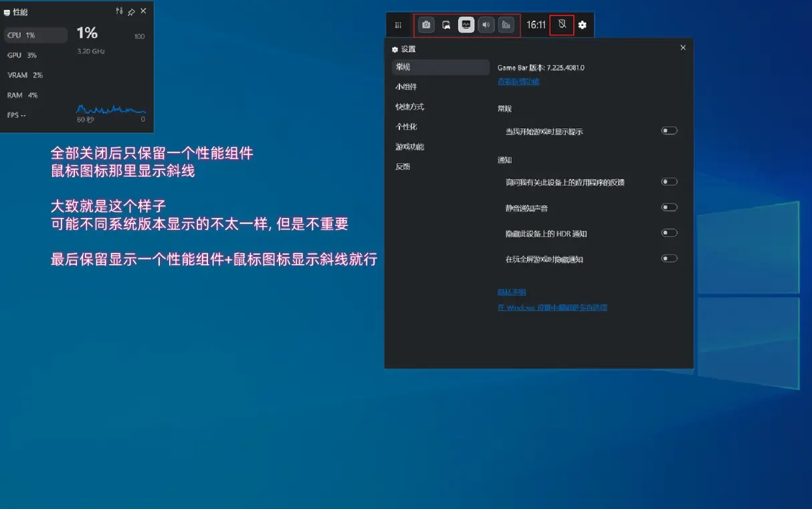Click the 性能 widget title
This screenshot has width=812, height=509.
[x=20, y=12]
